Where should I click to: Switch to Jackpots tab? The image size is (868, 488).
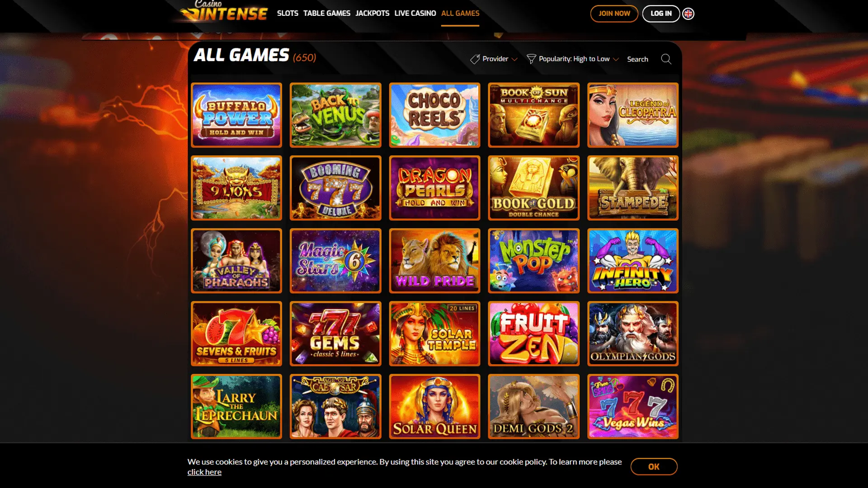click(372, 13)
